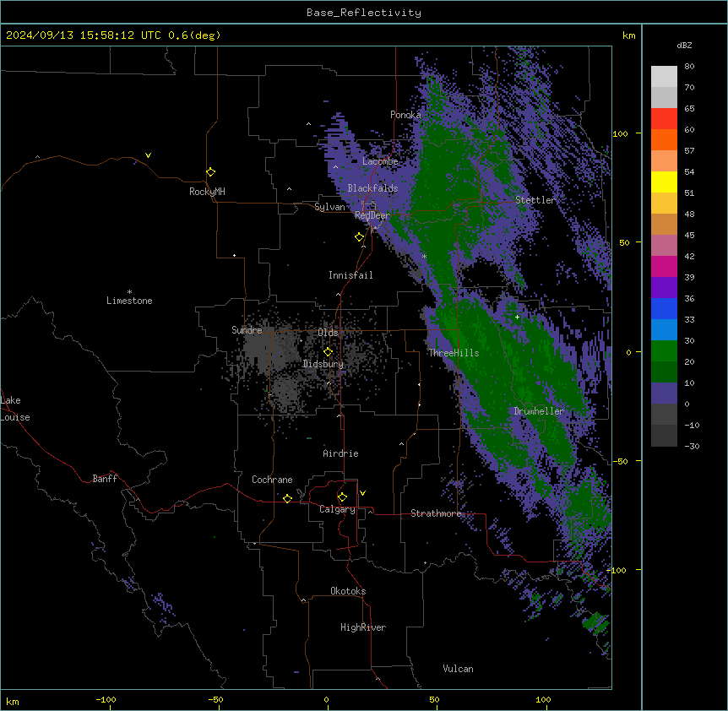The height and width of the screenshot is (711, 728).
Task: Click the km unit label at top right
Action: click(x=629, y=35)
